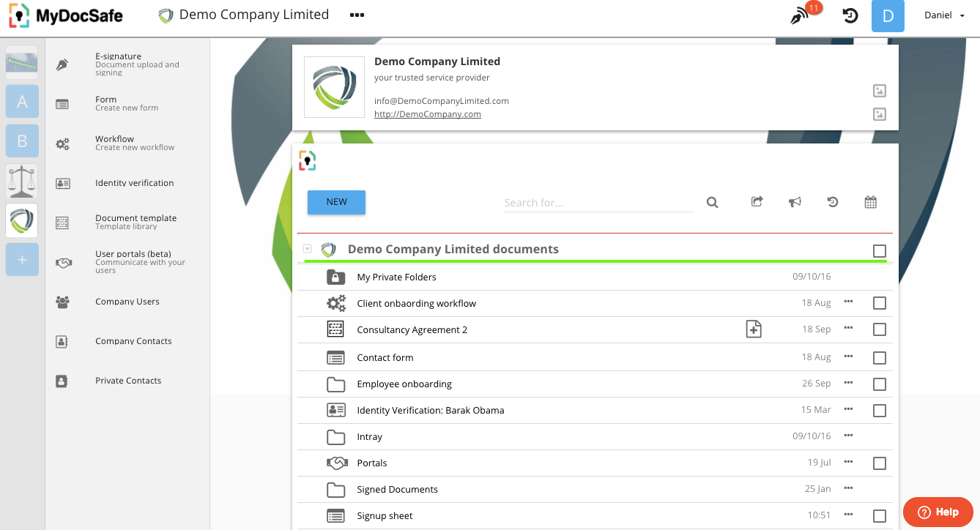Open User portals (beta)
This screenshot has height=530, width=980.
[x=141, y=262]
